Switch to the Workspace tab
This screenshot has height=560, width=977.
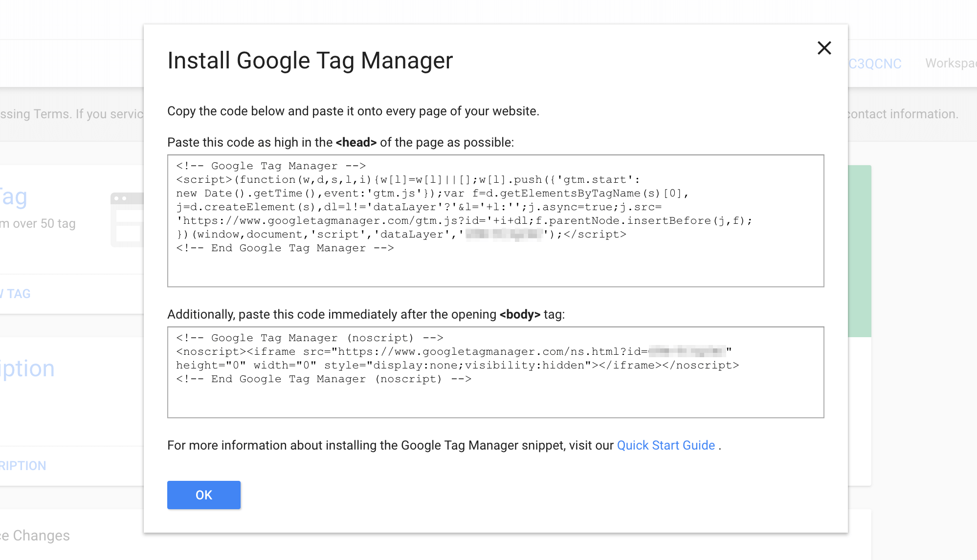(x=951, y=63)
